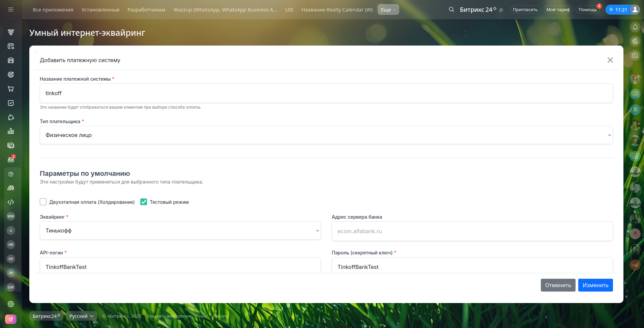This screenshot has width=644, height=328.
Task: Click the Заказать внедрение link
Action: [169, 316]
